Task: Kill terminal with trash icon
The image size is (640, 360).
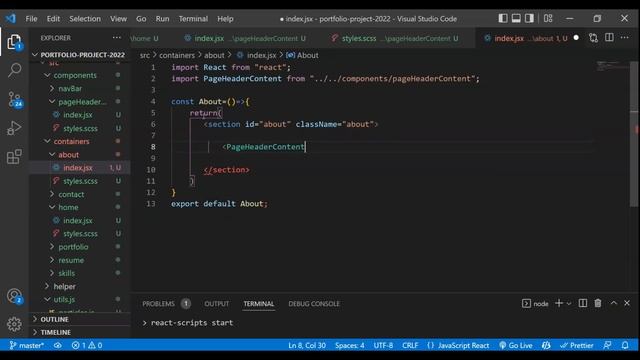Action: (x=598, y=303)
